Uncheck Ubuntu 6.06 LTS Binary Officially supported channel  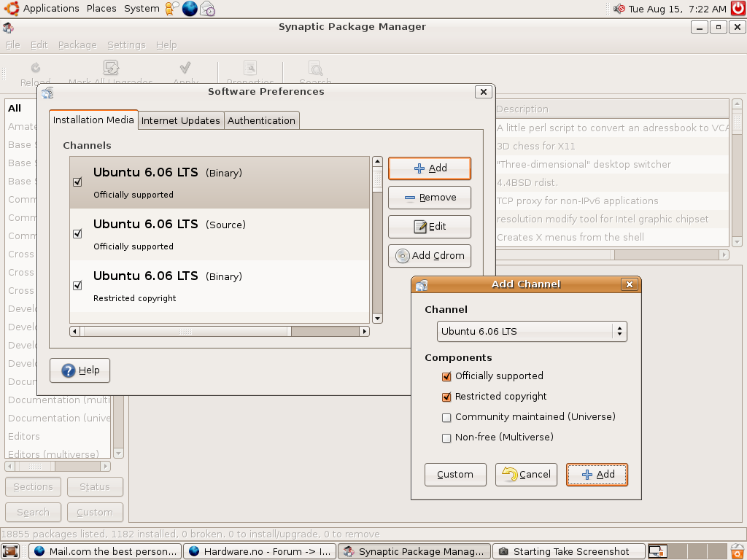tap(77, 182)
